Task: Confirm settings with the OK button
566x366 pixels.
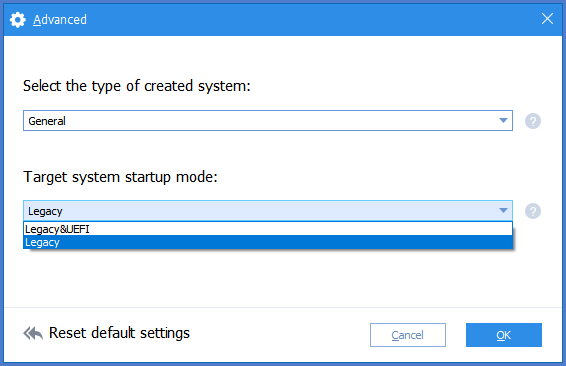Action: tap(504, 335)
